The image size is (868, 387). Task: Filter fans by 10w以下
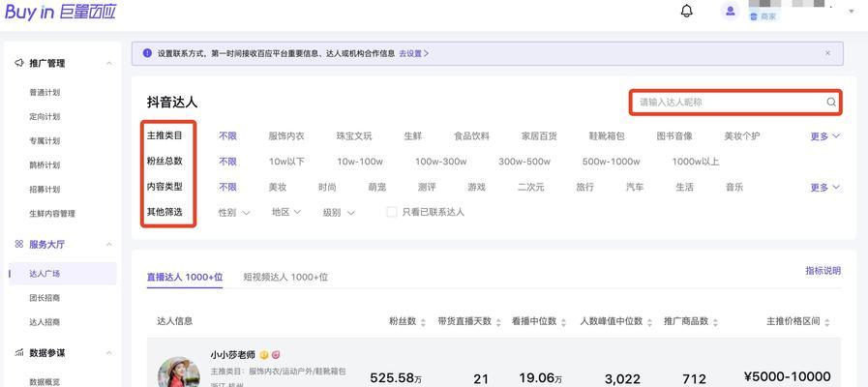(x=286, y=162)
